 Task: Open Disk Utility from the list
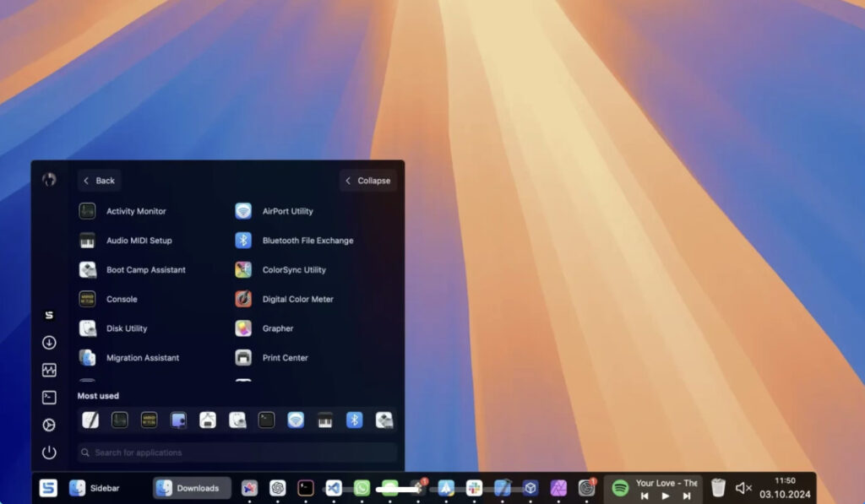coord(113,328)
